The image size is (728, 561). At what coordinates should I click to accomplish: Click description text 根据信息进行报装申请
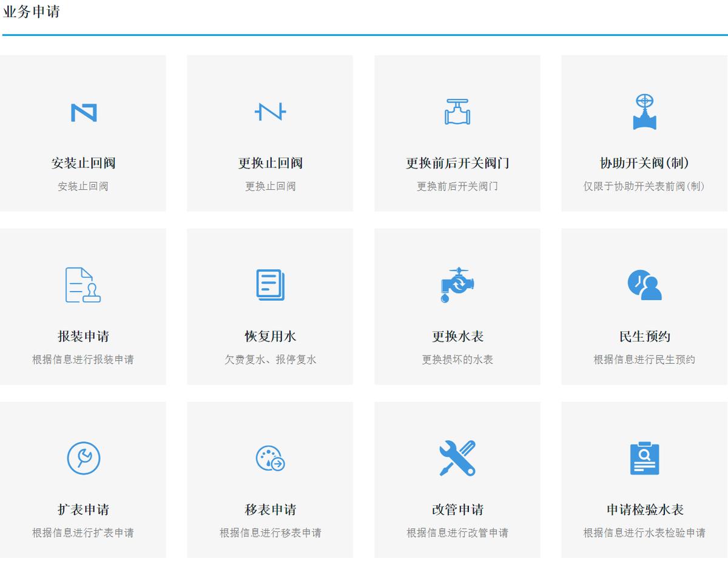(83, 360)
